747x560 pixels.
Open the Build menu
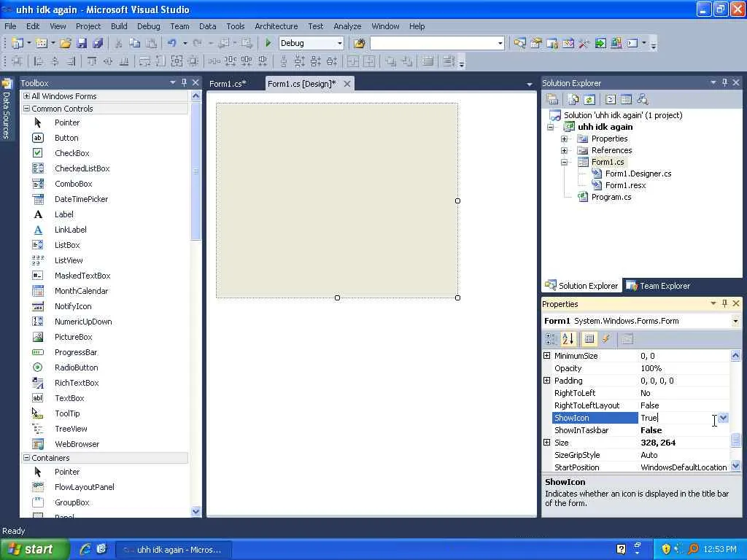pyautogui.click(x=119, y=26)
